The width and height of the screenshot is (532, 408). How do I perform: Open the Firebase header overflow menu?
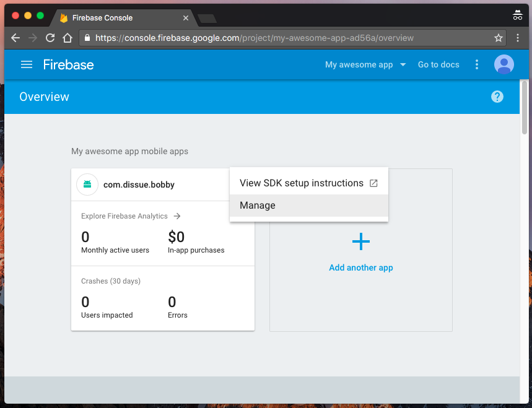coord(477,64)
